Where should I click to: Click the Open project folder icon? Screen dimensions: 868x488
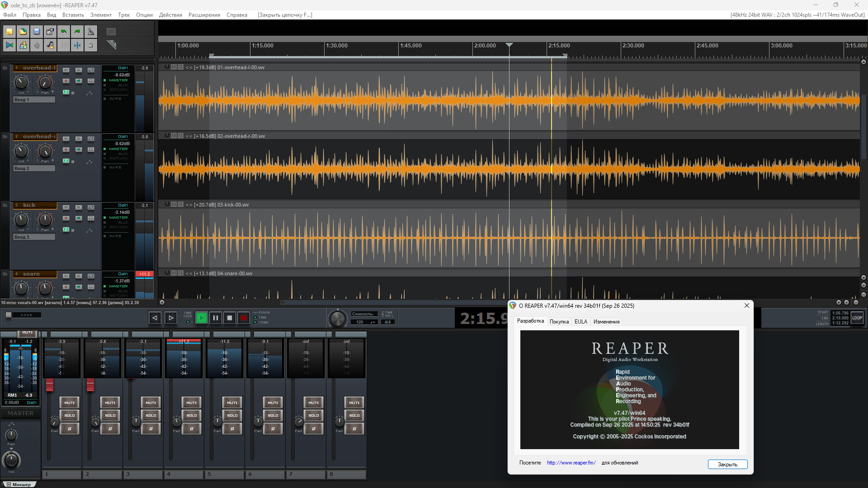coord(23,32)
